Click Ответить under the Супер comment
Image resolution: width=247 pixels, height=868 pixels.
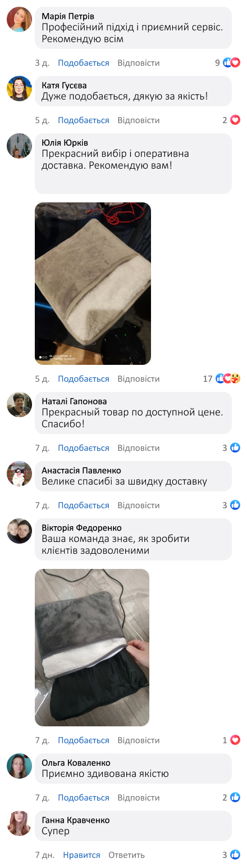126,855
